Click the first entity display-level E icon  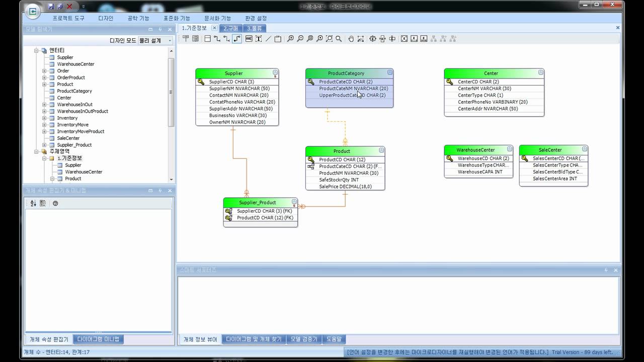point(405,39)
